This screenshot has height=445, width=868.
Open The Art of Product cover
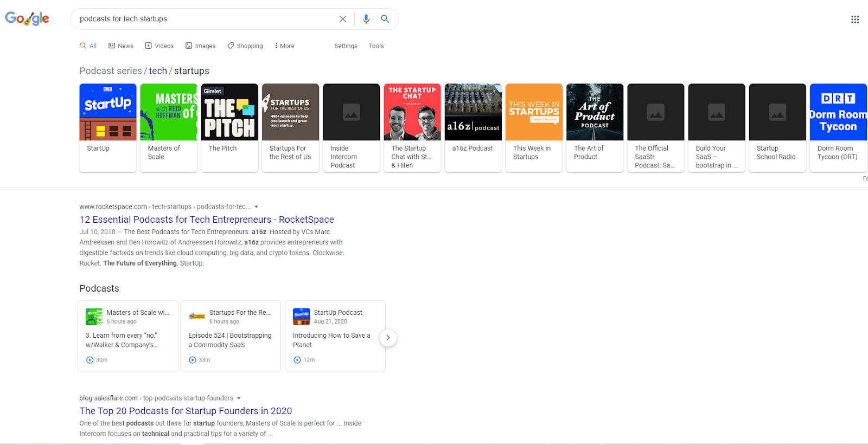595,112
